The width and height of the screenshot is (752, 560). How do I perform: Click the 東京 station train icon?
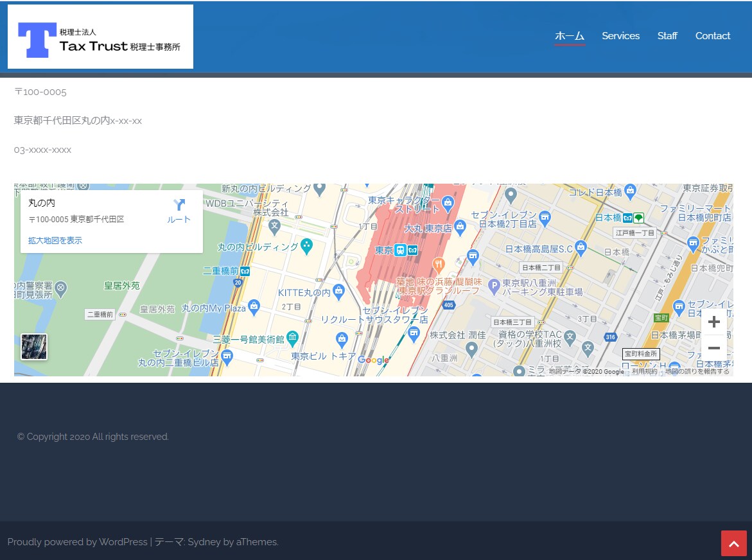click(400, 250)
